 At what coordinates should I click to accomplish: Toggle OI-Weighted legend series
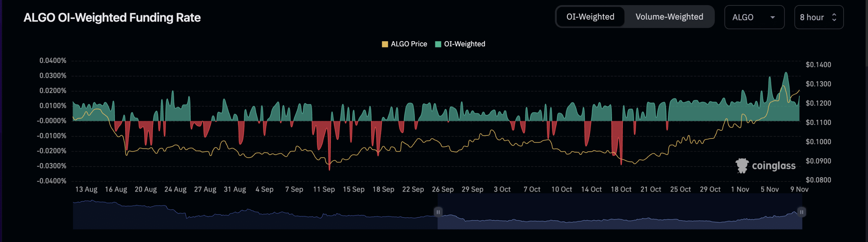click(460, 44)
